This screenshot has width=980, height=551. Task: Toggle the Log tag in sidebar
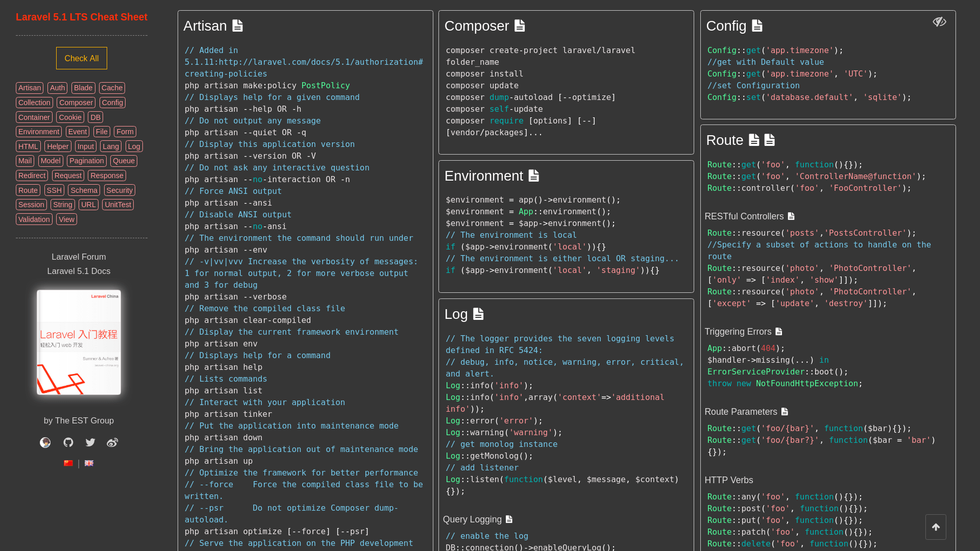[134, 146]
